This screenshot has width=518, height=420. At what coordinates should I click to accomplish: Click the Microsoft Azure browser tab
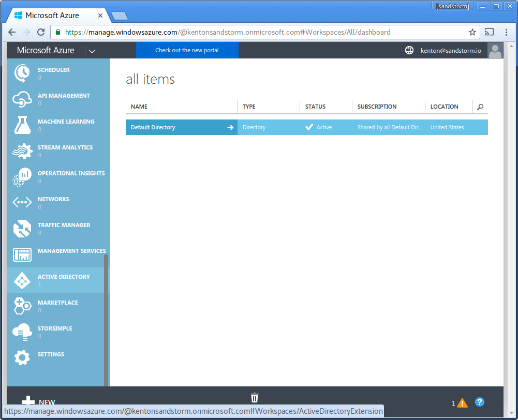coord(59,16)
